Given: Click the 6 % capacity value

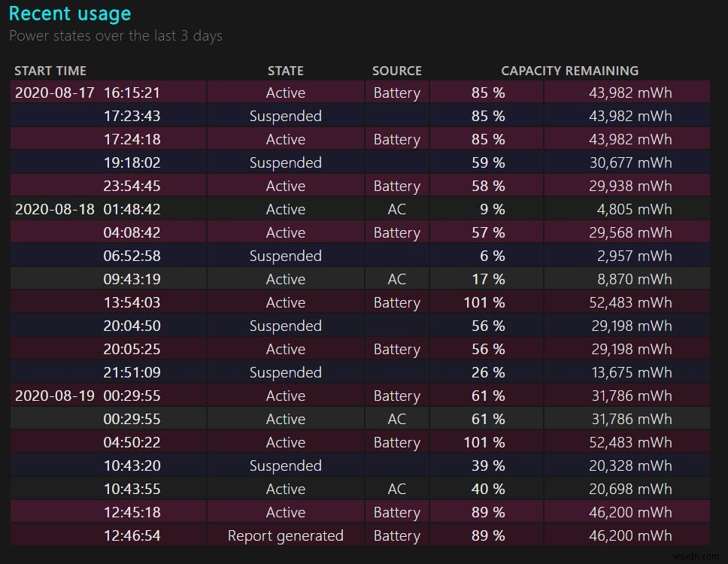Looking at the screenshot, I should (x=493, y=256).
